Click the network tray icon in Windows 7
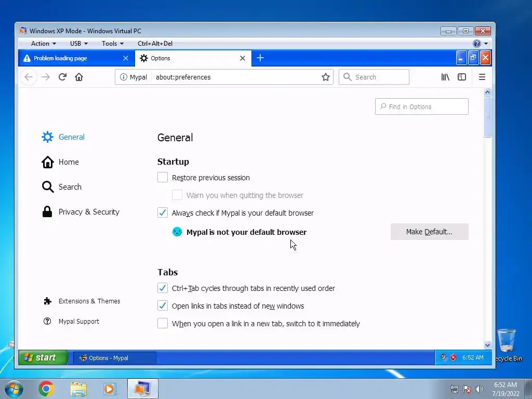Viewport: 532px width, 399px height. click(454, 389)
